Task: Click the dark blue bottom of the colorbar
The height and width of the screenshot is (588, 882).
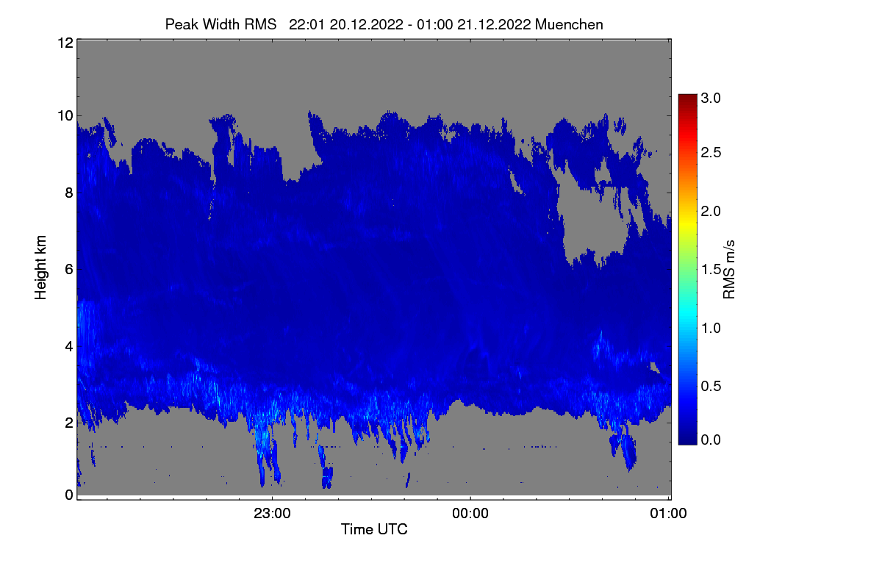Action: [x=687, y=437]
